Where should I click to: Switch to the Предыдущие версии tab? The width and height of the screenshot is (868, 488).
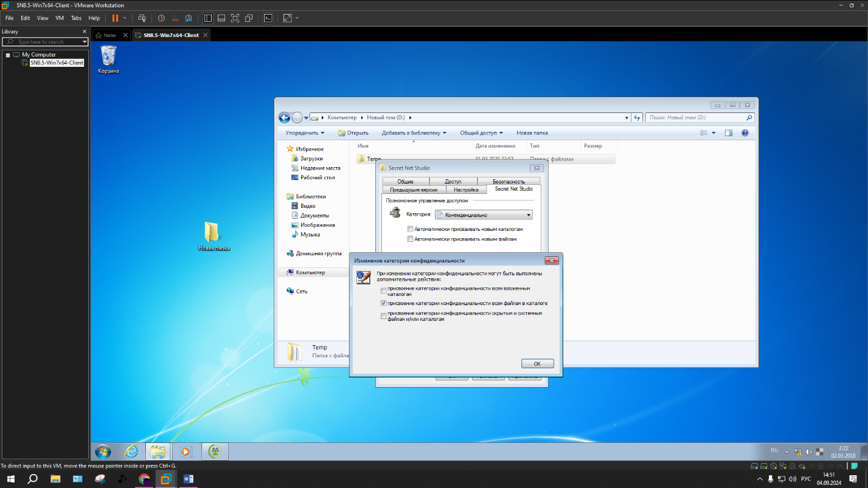point(414,190)
